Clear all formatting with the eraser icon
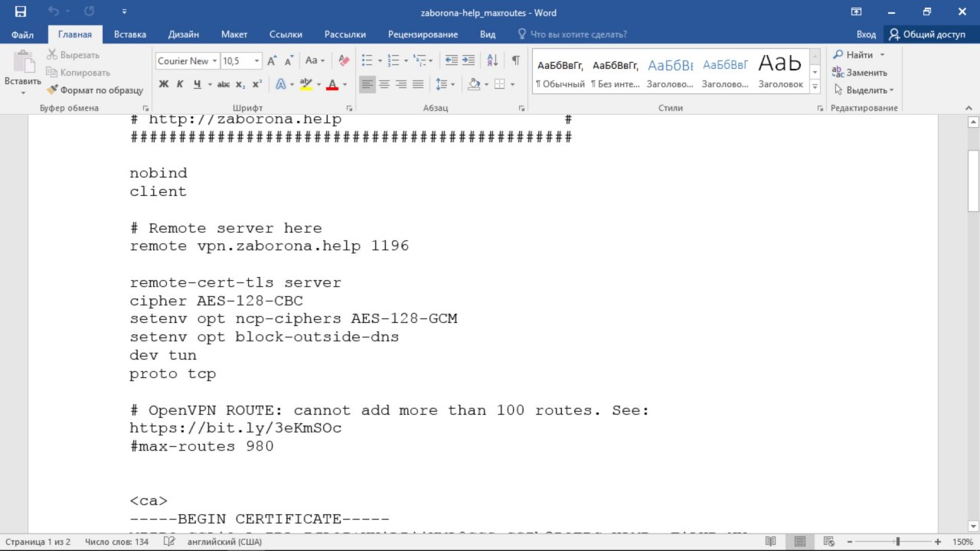This screenshot has height=551, width=980. pos(344,60)
